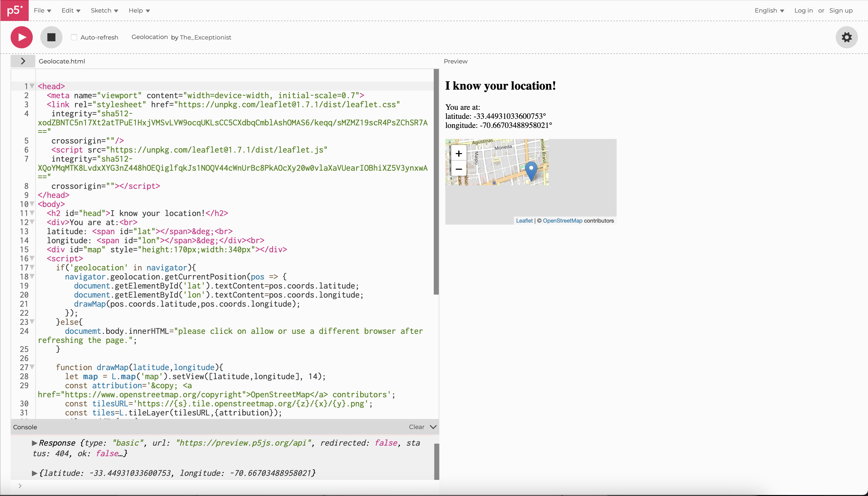Click the Console expand chevron
This screenshot has height=496, width=868.
[433, 427]
